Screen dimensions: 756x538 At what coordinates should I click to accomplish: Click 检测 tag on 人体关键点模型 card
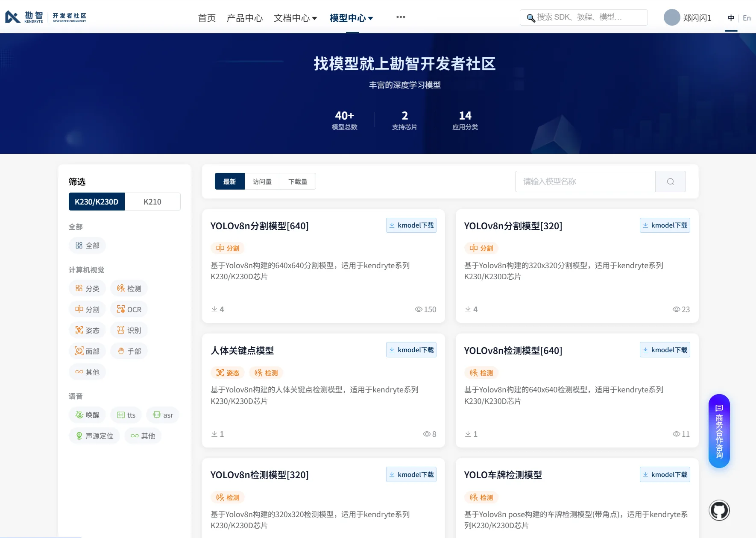point(266,373)
